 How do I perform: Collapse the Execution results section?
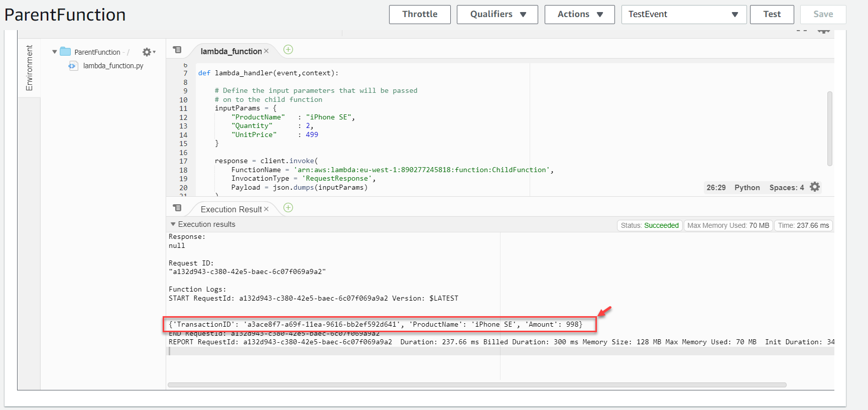(173, 224)
